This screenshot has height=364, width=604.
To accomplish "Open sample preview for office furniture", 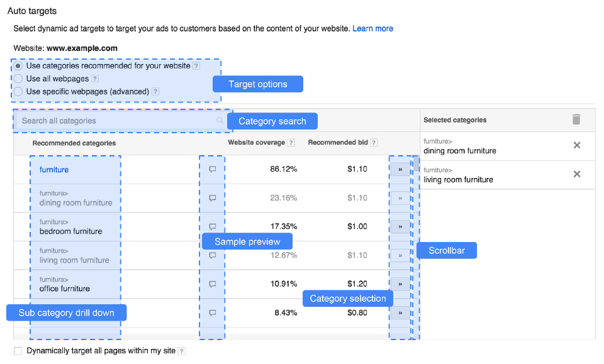I will tap(212, 284).
